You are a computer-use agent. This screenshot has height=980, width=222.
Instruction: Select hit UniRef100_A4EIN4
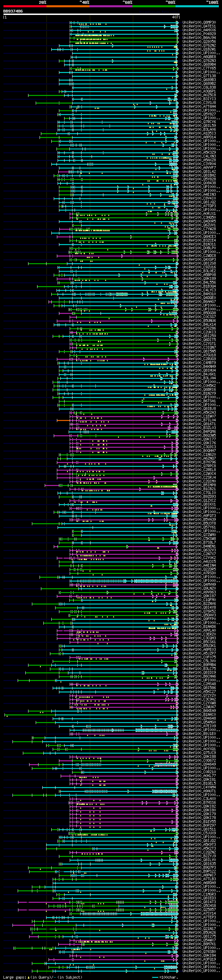199,565
